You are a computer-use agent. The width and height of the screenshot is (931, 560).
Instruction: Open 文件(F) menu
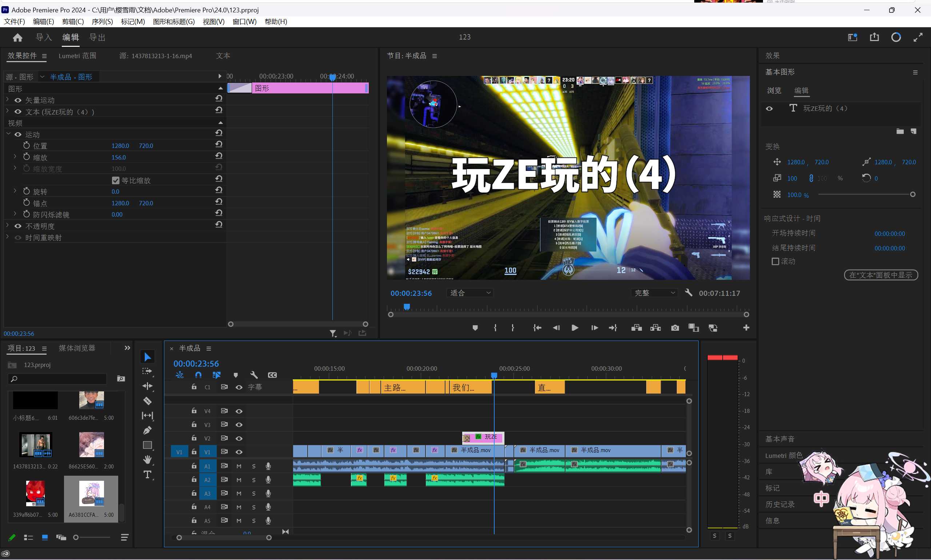click(14, 21)
